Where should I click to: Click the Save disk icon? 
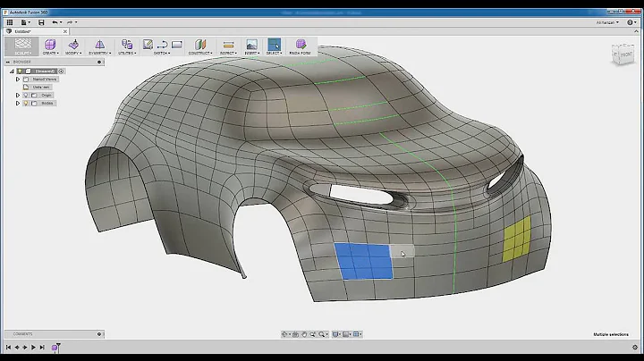tap(41, 22)
